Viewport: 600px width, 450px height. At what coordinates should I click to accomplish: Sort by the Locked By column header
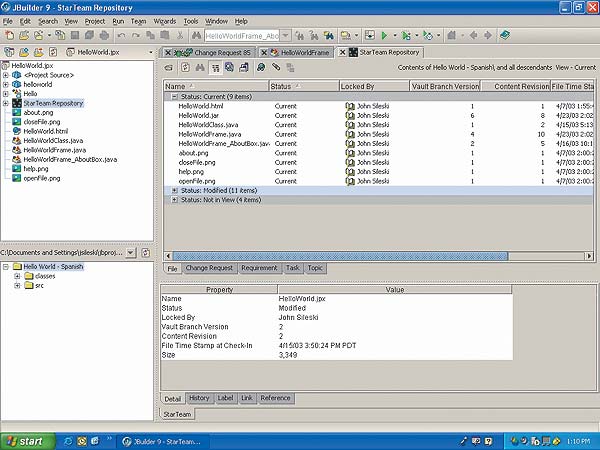click(374, 86)
